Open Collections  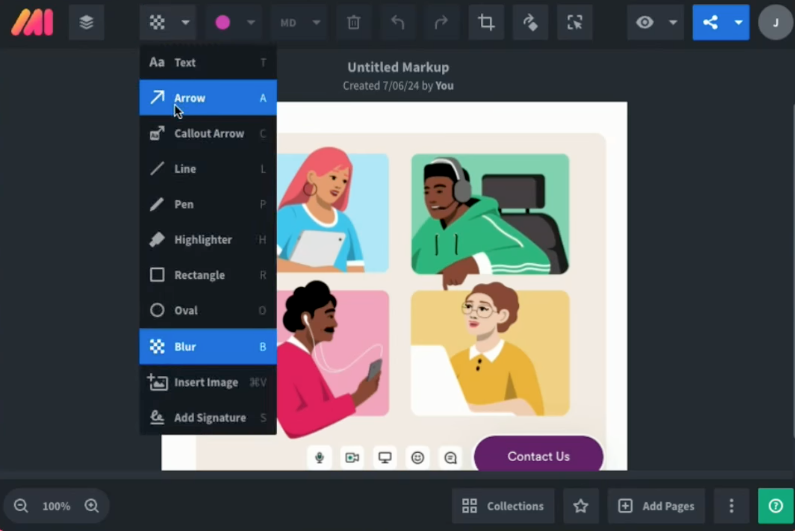503,506
